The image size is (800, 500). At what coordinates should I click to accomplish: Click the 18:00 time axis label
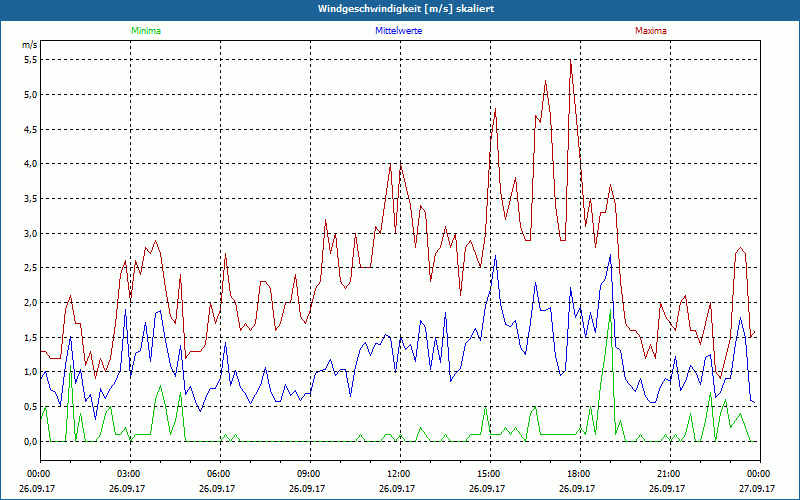coord(579,474)
